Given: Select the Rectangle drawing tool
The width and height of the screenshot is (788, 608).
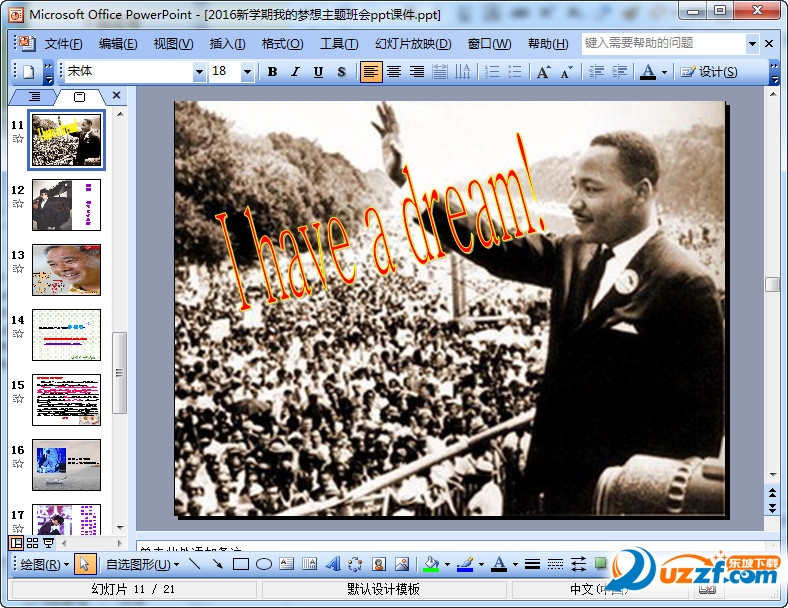Looking at the screenshot, I should click(241, 564).
